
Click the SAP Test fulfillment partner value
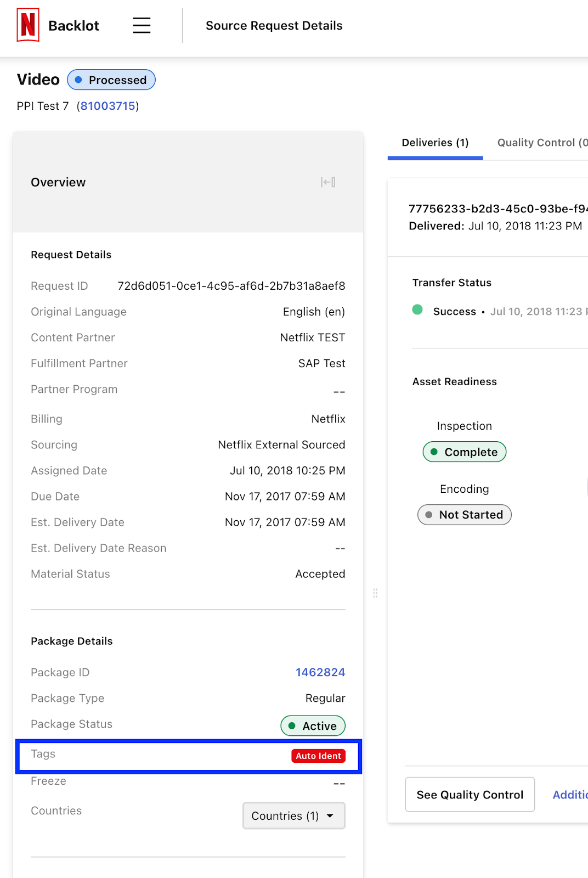[x=322, y=363]
